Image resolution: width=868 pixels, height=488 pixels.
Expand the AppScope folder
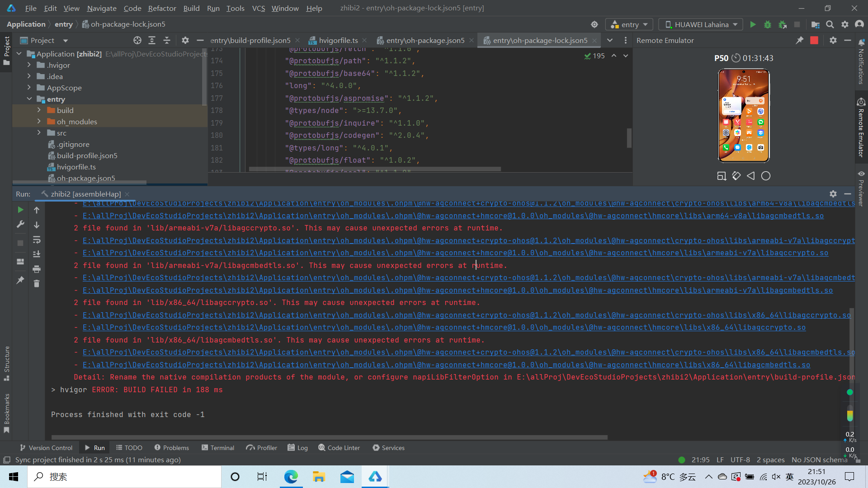click(29, 88)
